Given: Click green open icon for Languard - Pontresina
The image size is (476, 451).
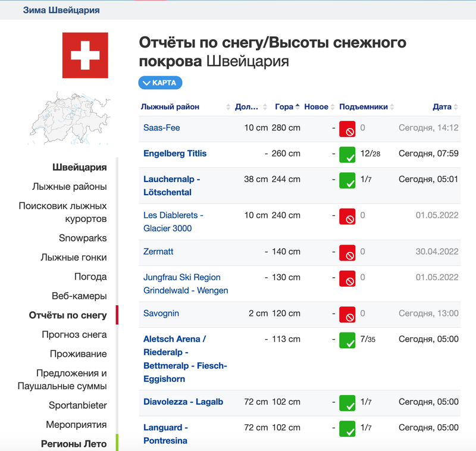Looking at the screenshot, I should click(347, 429).
